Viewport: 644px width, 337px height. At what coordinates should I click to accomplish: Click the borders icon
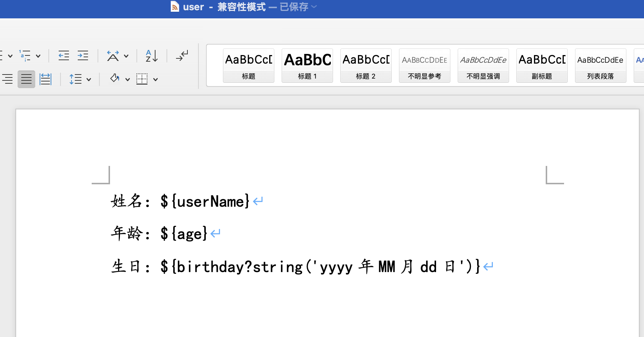142,79
